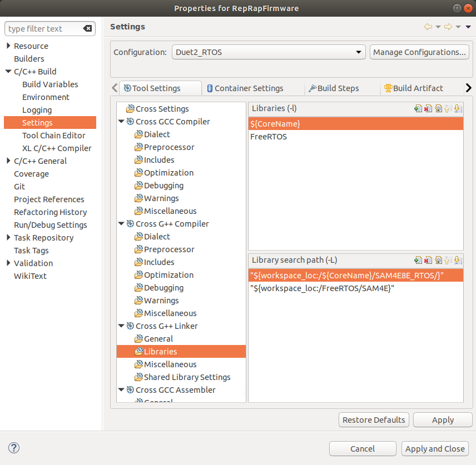The height and width of the screenshot is (465, 476).
Task: Switch to the Build Steps tab
Action: point(338,88)
